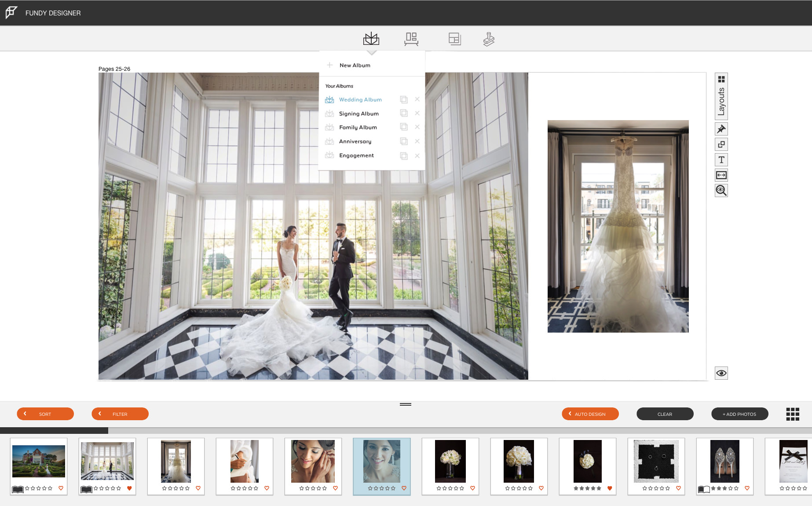Viewport: 812px width, 506px height.
Task: Duplicate the Signing Album
Action: point(404,114)
